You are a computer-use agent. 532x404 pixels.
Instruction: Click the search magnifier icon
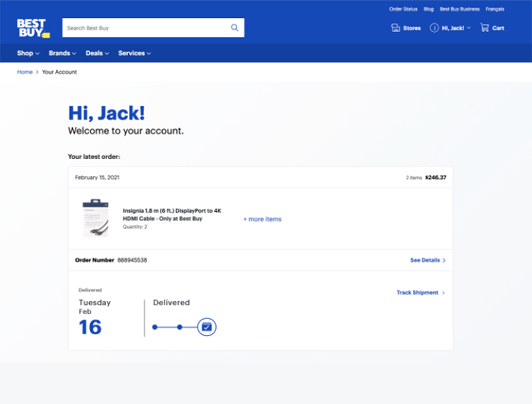235,28
